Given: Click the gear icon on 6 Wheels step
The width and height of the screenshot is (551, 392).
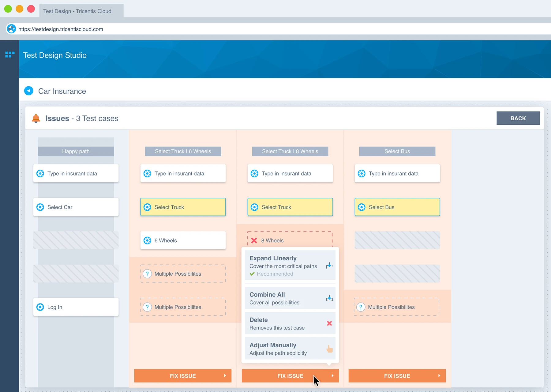Looking at the screenshot, I should point(147,240).
